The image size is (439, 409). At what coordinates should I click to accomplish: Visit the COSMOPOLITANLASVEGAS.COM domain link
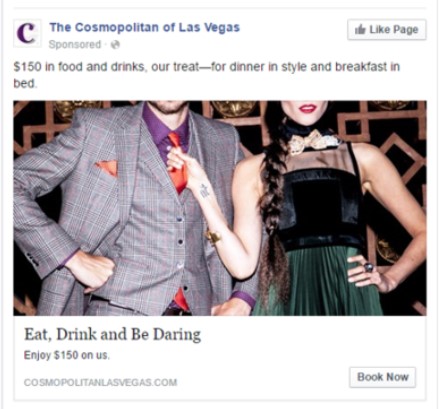tap(100, 382)
